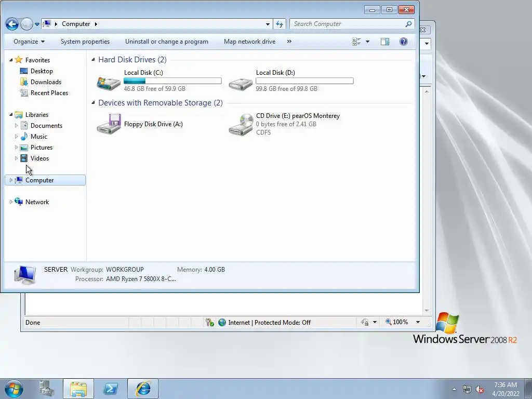Viewport: 532px width, 399px height.
Task: Click the Help question mark icon
Action: point(403,42)
